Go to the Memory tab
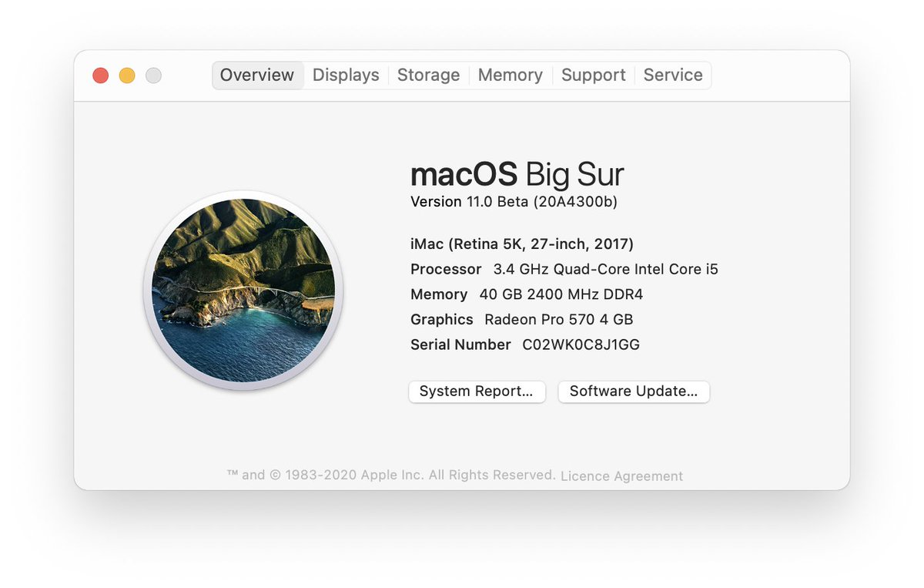 pos(510,76)
